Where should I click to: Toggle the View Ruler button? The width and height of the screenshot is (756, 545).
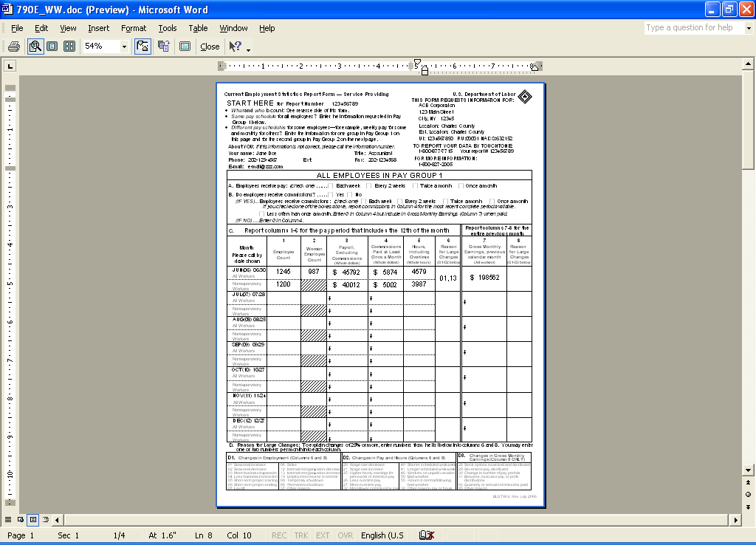point(143,47)
